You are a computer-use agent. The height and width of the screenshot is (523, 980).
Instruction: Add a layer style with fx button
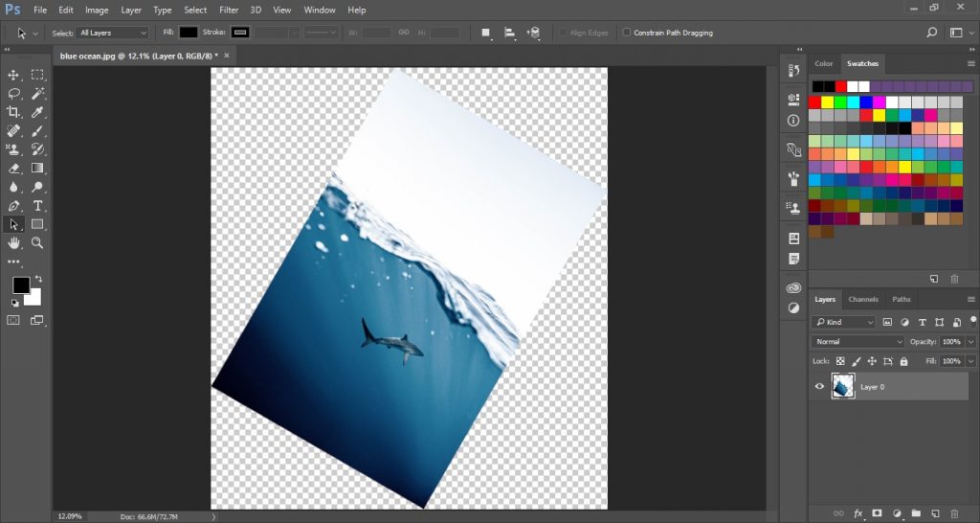point(857,513)
